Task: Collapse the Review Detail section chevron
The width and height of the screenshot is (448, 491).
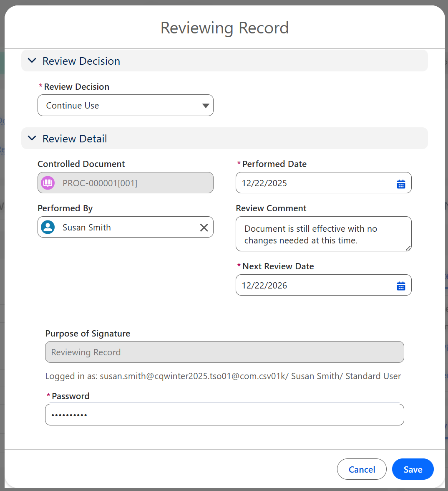Action: click(x=32, y=139)
